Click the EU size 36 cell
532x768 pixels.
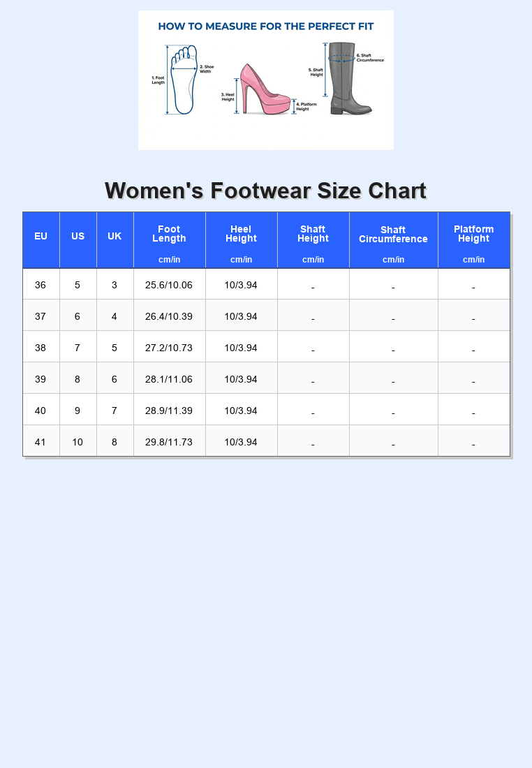click(x=40, y=285)
